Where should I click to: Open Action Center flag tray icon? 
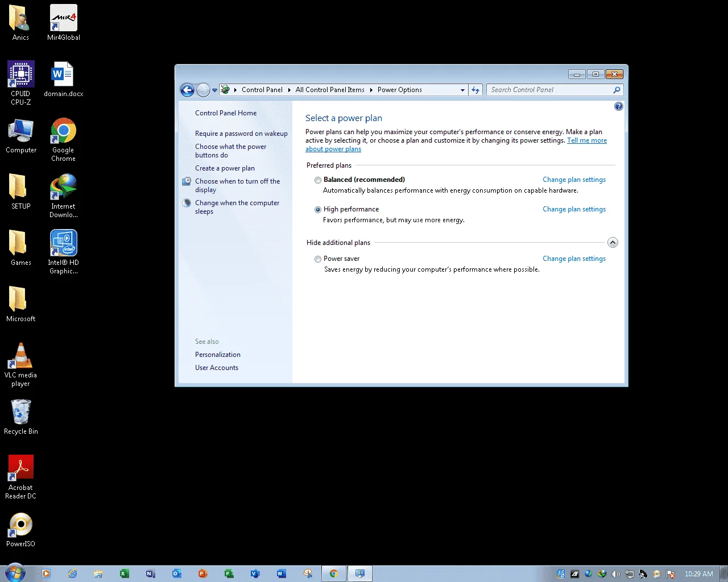[x=671, y=574]
